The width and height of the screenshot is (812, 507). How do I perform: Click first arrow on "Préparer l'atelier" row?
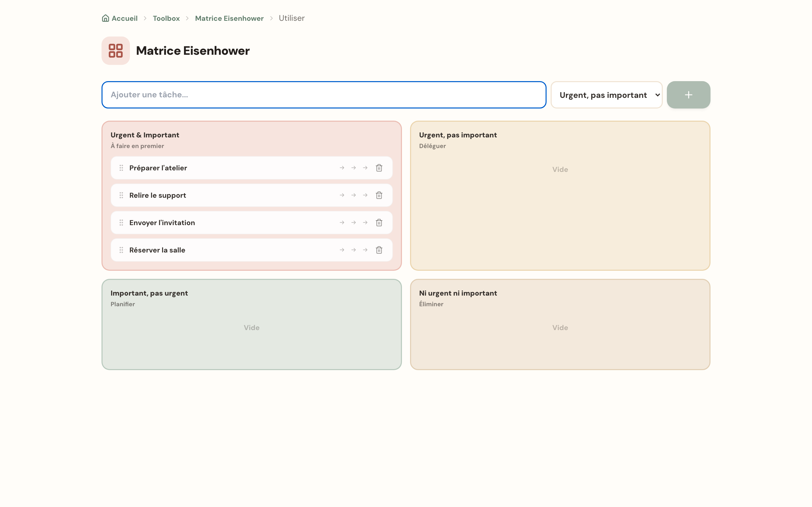(342, 168)
